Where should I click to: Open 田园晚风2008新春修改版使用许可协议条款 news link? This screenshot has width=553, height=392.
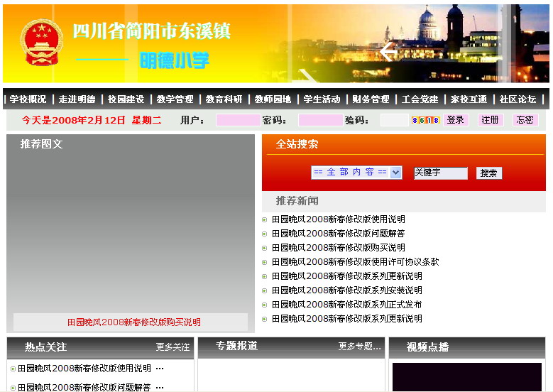[355, 262]
